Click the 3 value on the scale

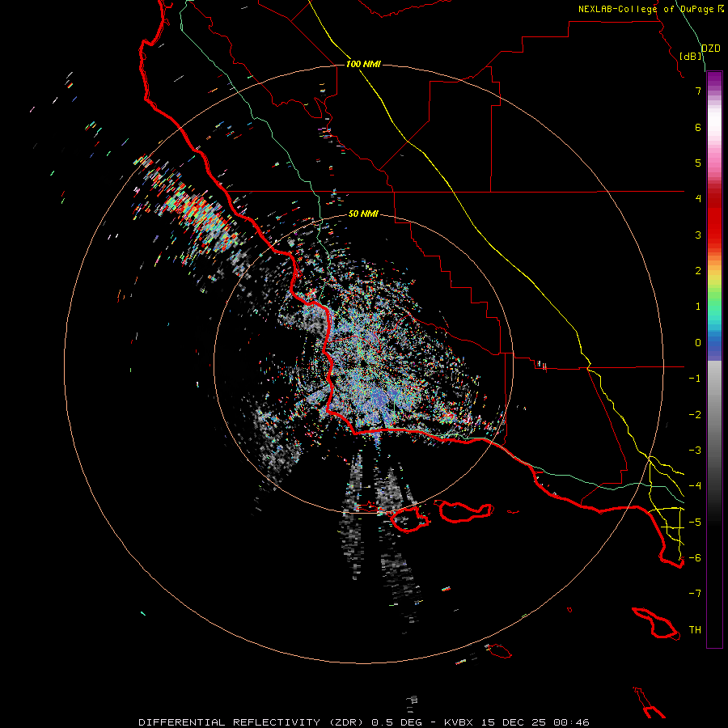tap(698, 235)
